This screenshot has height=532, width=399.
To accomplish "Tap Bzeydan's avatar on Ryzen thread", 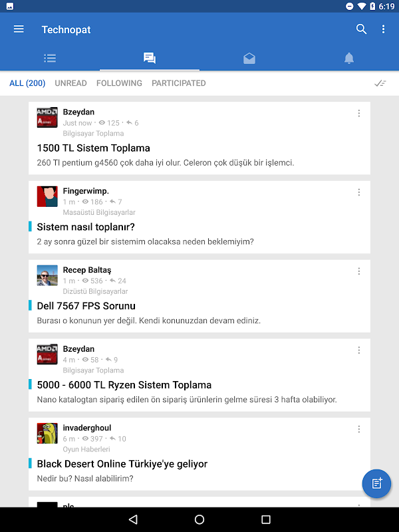I will point(47,354).
